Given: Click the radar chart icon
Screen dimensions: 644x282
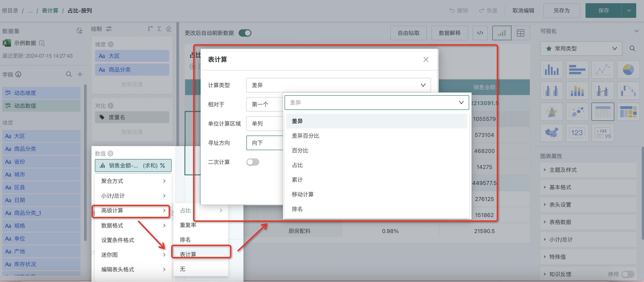Looking at the screenshot, I should (x=551, y=112).
